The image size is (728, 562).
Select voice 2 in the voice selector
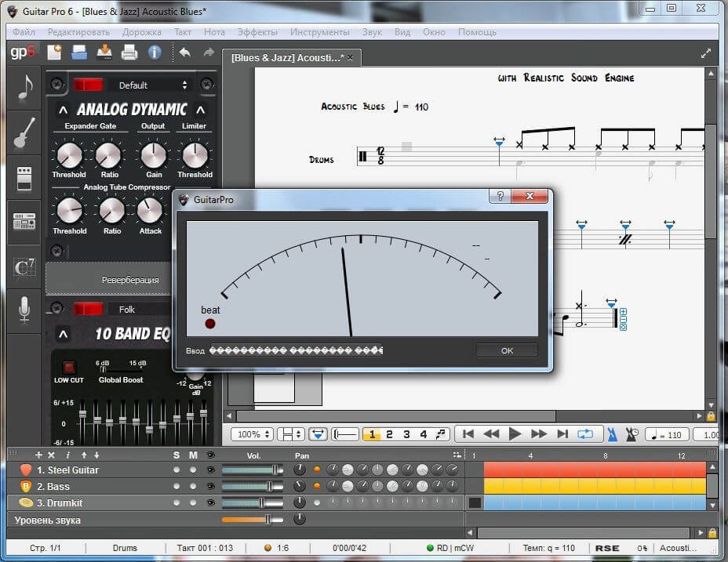389,434
